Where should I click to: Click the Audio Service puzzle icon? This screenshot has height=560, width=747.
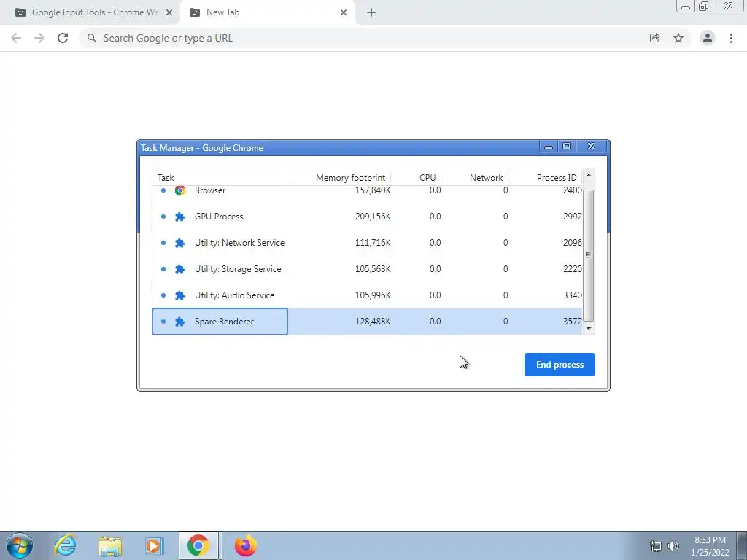(x=179, y=295)
